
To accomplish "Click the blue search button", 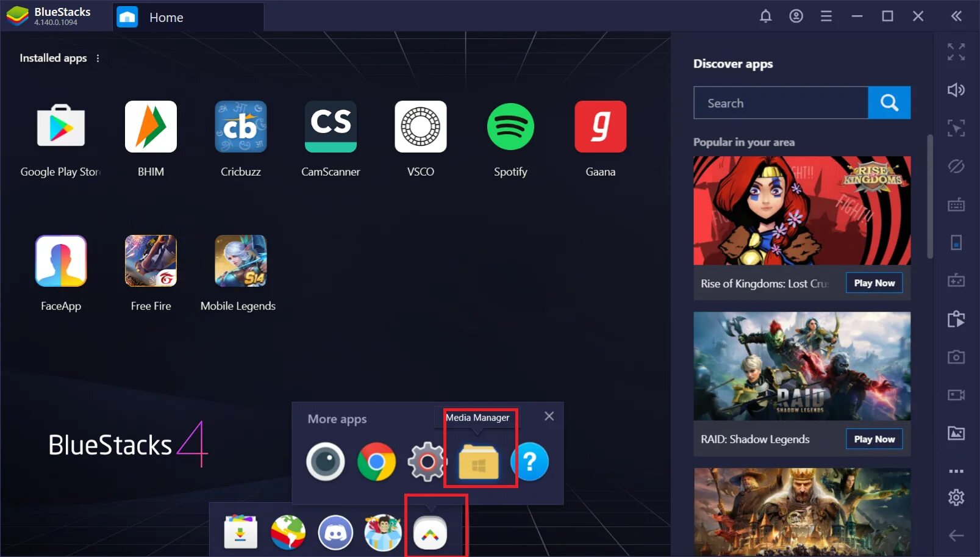I will [889, 102].
